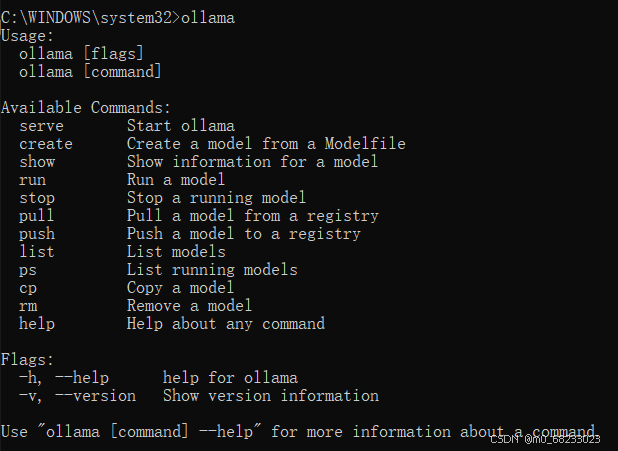The image size is (618, 451).
Task: Click 'Pull a model from a registry' text
Action: (253, 216)
